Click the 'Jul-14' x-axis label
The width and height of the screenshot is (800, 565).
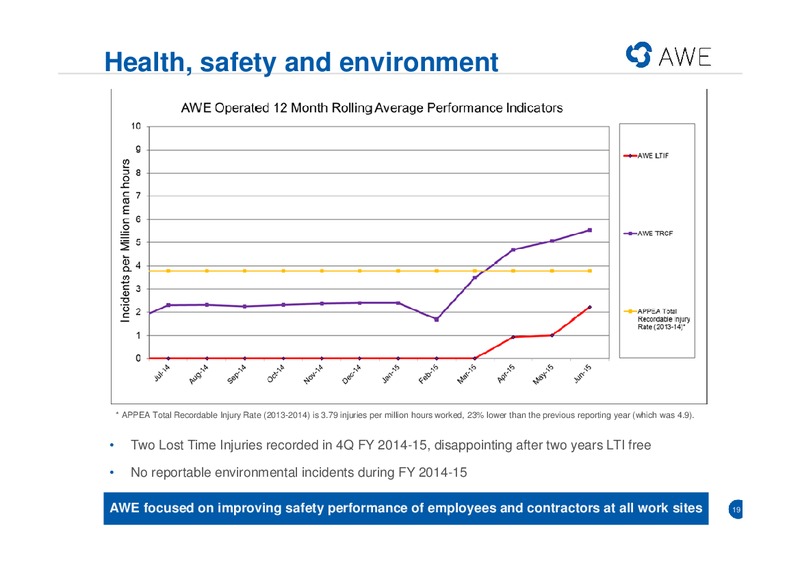point(162,374)
